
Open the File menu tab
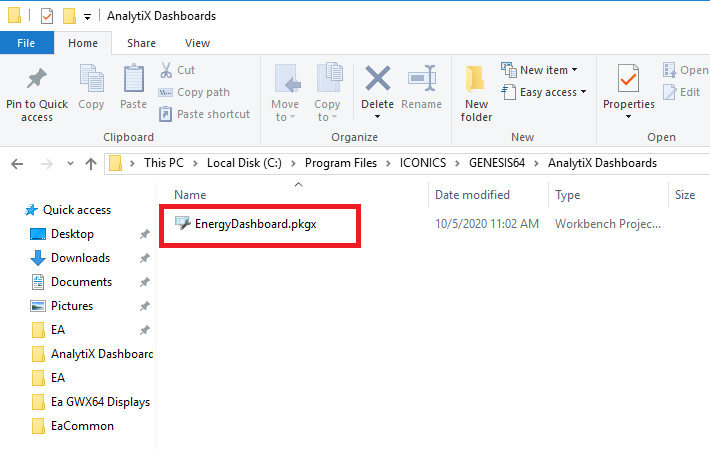click(x=26, y=43)
